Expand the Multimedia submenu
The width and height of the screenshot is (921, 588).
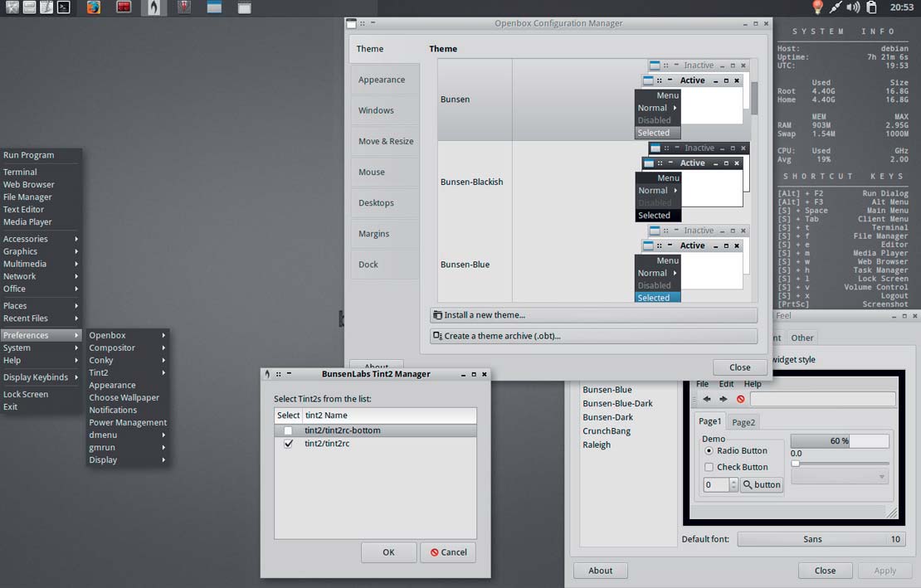coord(41,264)
